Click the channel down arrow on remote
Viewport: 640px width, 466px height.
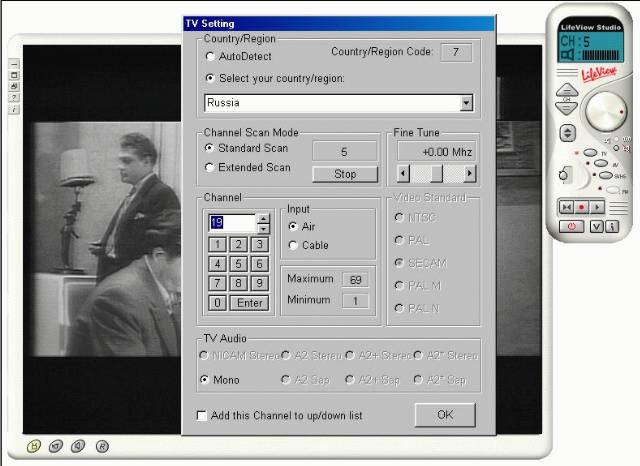point(567,108)
